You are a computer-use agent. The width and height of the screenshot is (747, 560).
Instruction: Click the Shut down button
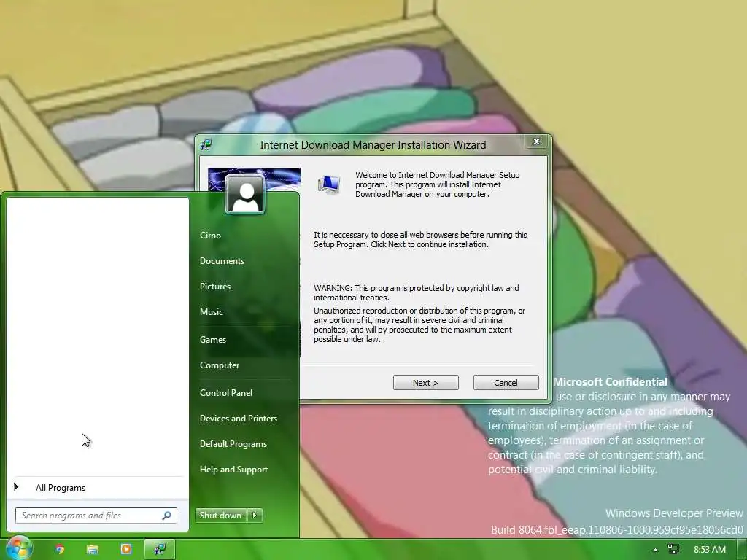(x=220, y=516)
